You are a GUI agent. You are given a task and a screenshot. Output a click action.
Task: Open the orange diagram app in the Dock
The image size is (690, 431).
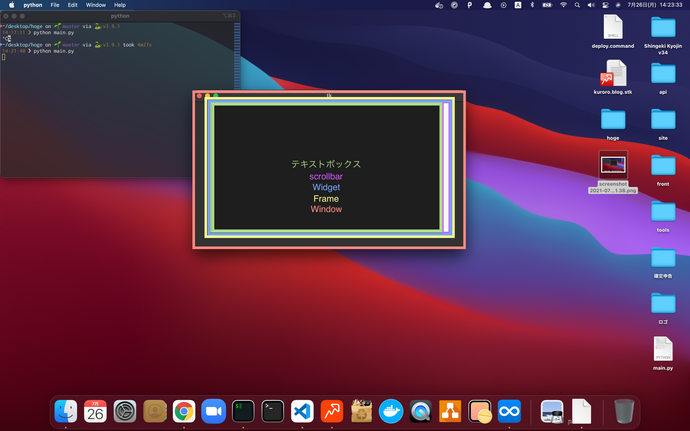[450, 411]
